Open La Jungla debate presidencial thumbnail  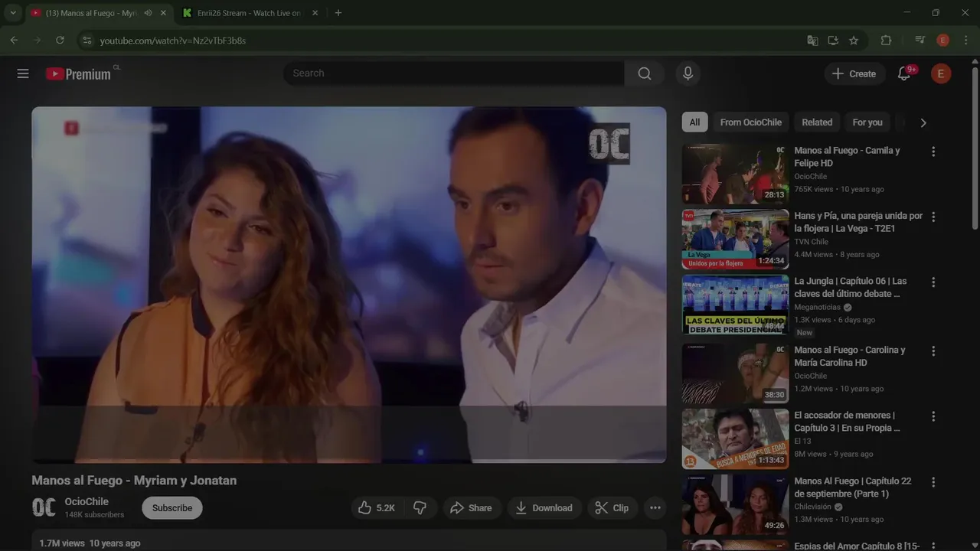point(735,305)
